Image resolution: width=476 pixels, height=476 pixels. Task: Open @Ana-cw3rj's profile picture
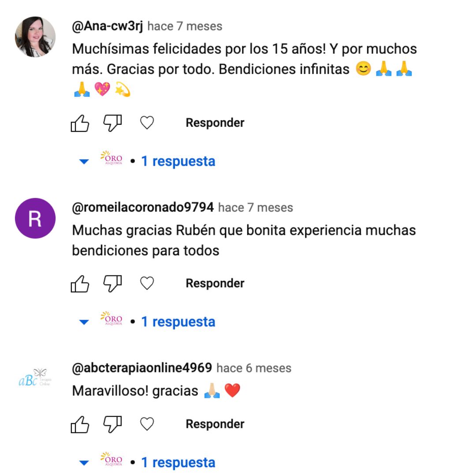pyautogui.click(x=35, y=37)
